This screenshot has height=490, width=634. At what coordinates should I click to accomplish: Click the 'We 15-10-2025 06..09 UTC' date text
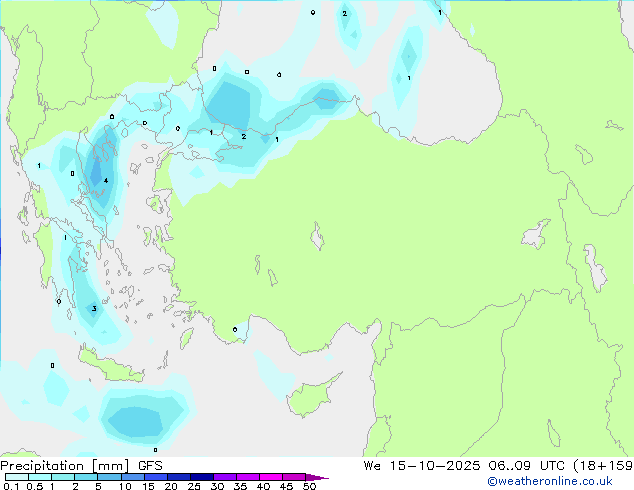[466, 466]
